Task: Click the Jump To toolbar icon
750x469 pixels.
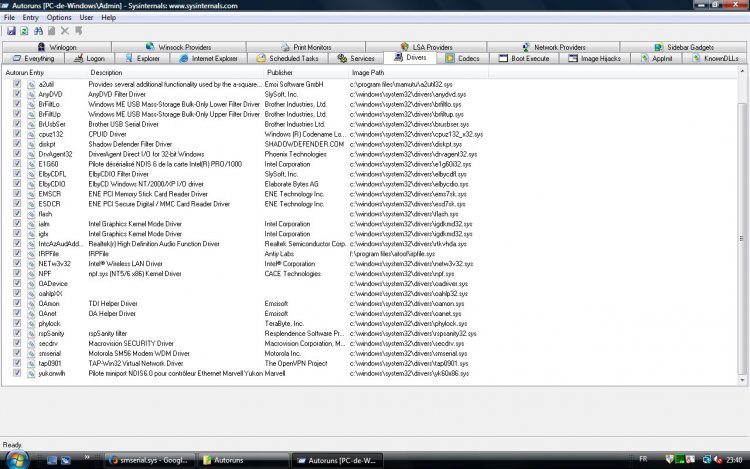Action: pos(78,31)
